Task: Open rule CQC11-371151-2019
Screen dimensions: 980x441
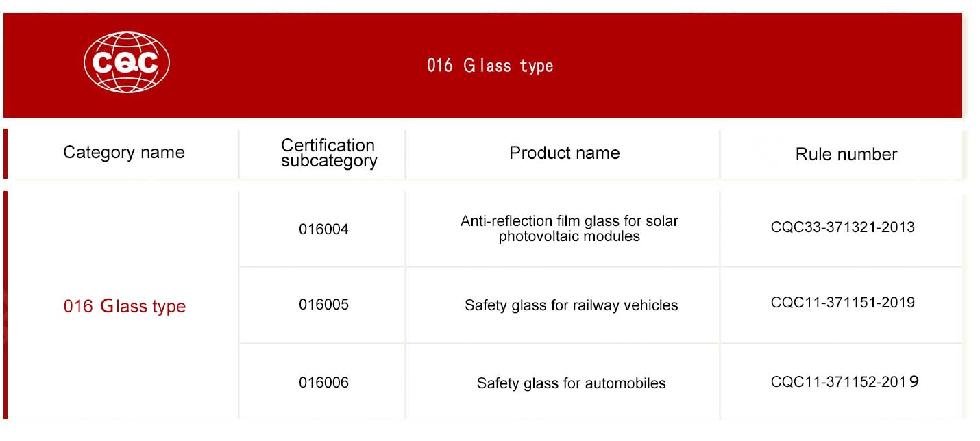Action: pos(842,302)
